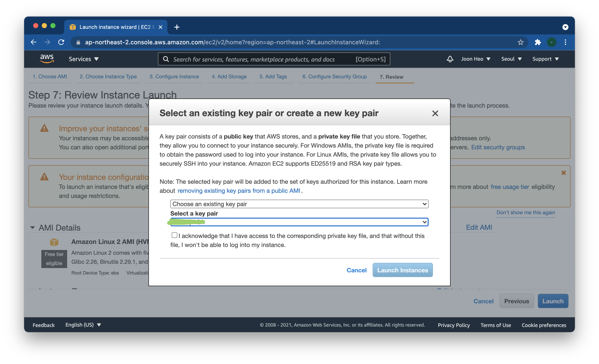This screenshot has height=364, width=599.
Task: Open the 'Choose an existing key pair' dropdown
Action: click(299, 204)
